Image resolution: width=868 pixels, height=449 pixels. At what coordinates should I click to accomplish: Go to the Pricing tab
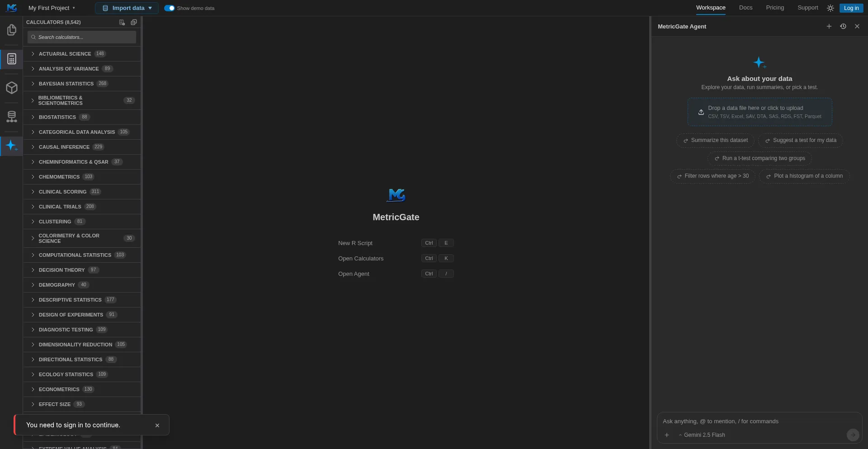pyautogui.click(x=775, y=8)
